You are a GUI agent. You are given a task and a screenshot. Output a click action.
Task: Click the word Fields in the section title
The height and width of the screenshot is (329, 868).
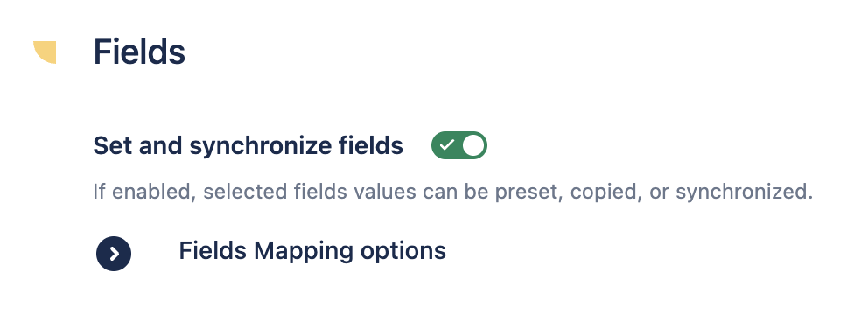(x=139, y=52)
